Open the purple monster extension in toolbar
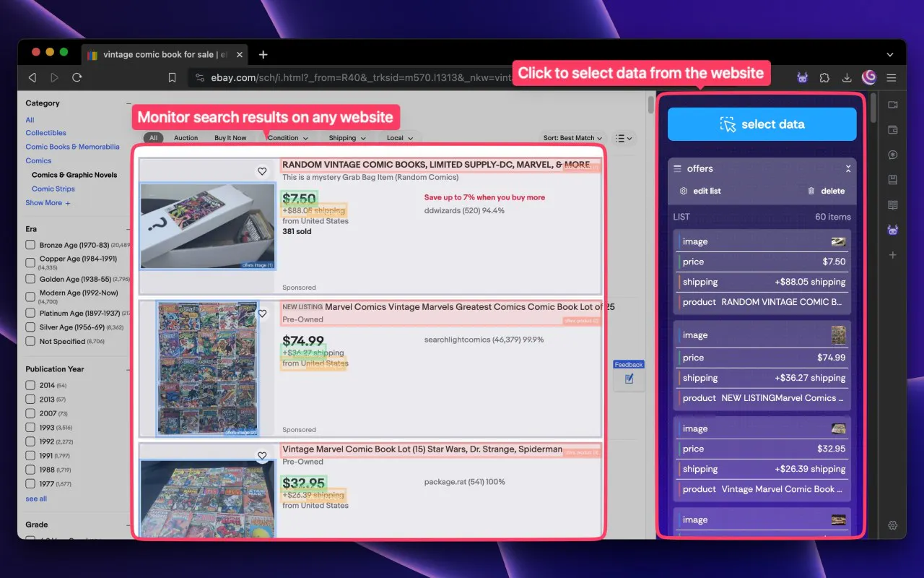 tap(803, 77)
